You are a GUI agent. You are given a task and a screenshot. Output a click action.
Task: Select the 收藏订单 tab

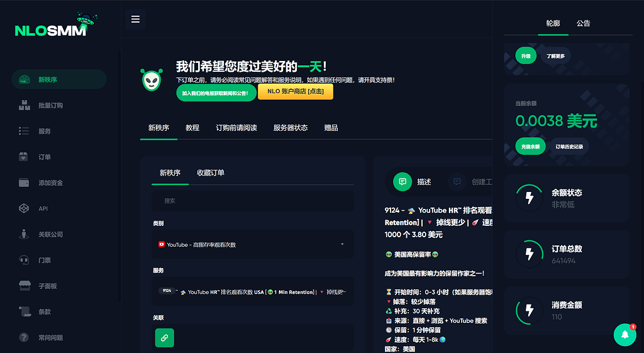(211, 173)
